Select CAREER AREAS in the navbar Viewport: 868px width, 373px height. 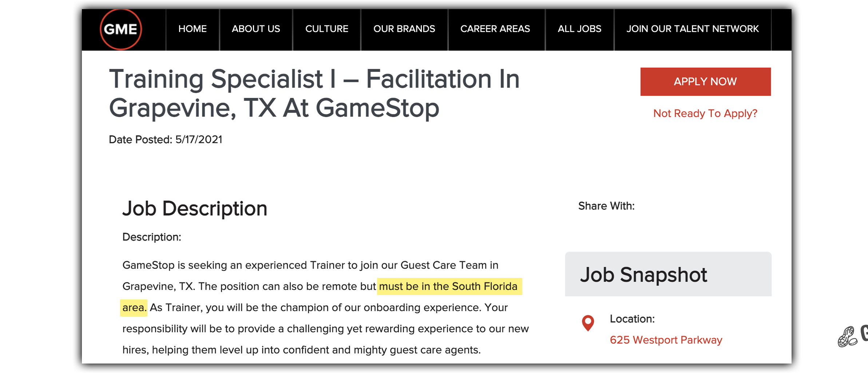point(495,29)
